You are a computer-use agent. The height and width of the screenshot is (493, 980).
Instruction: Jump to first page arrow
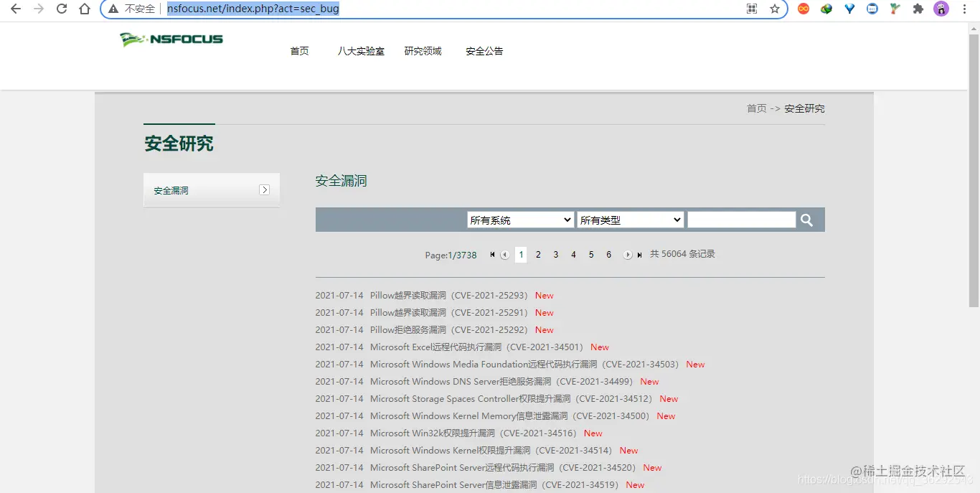pos(492,255)
